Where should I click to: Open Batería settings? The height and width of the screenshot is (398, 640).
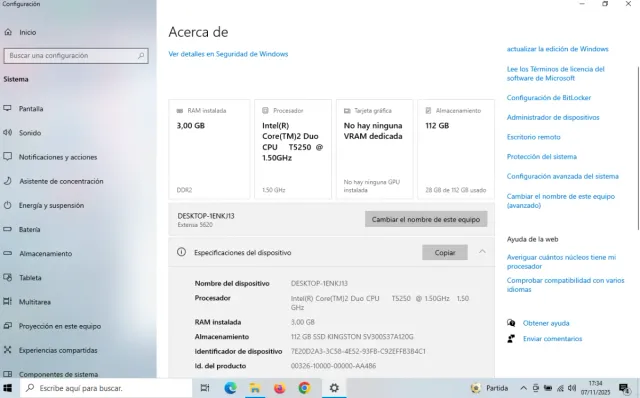tap(29, 229)
